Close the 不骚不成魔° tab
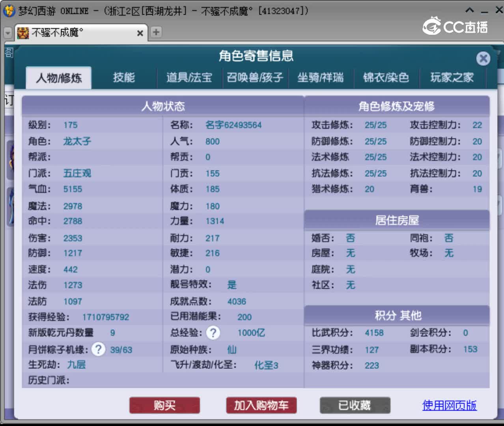The image size is (504, 426). [140, 33]
